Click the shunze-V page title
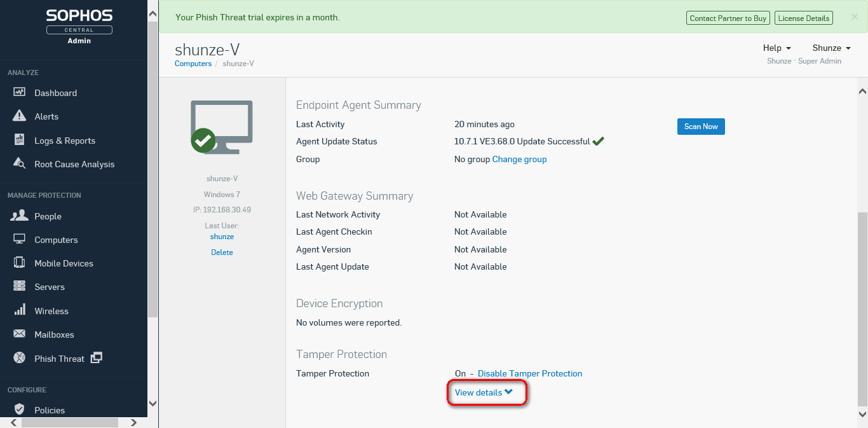Screen dimensions: 868x428 [x=207, y=50]
